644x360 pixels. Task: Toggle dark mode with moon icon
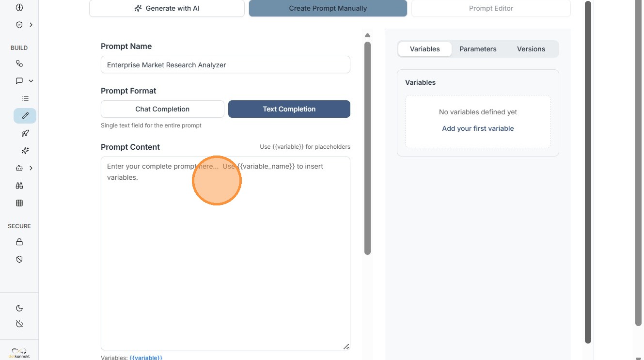point(19,308)
